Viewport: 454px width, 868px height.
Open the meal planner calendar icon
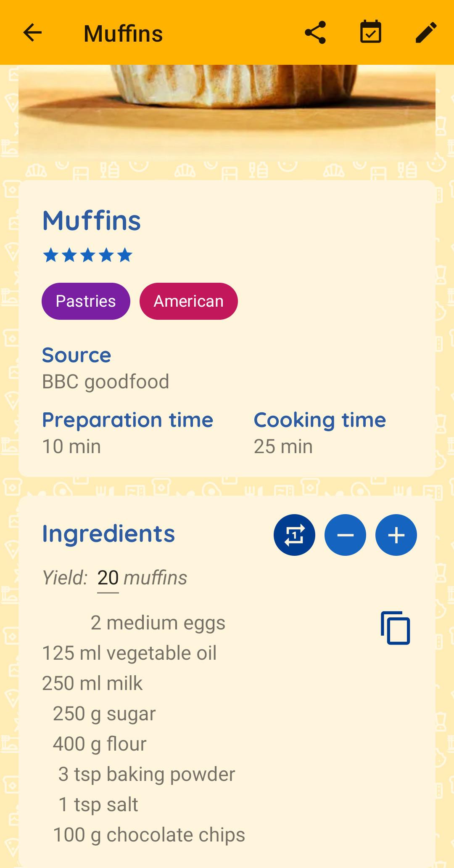[371, 32]
